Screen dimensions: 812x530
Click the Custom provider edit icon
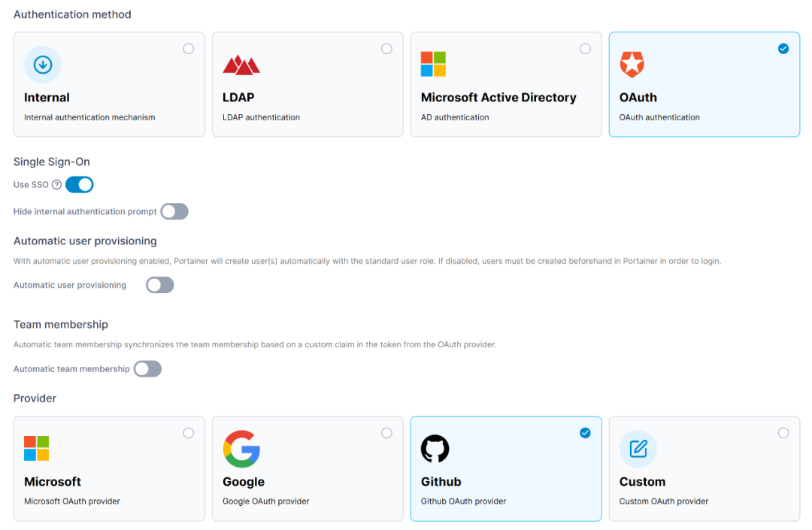click(638, 449)
